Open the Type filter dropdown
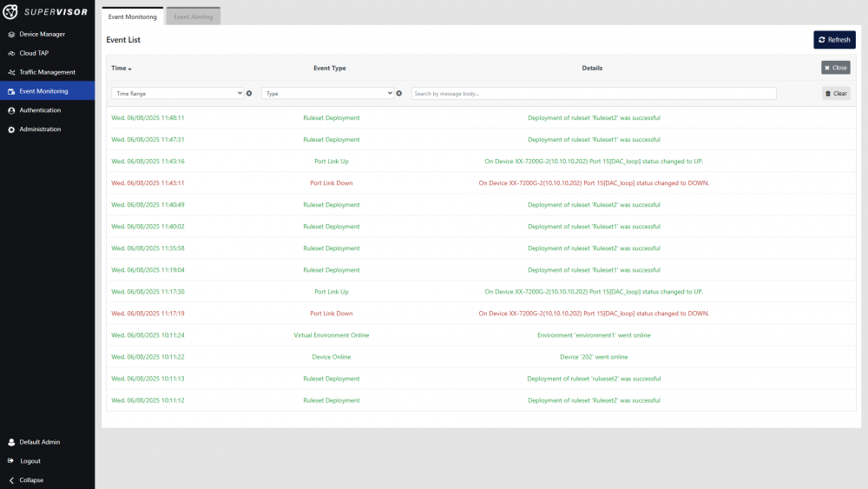868x489 pixels. 327,93
